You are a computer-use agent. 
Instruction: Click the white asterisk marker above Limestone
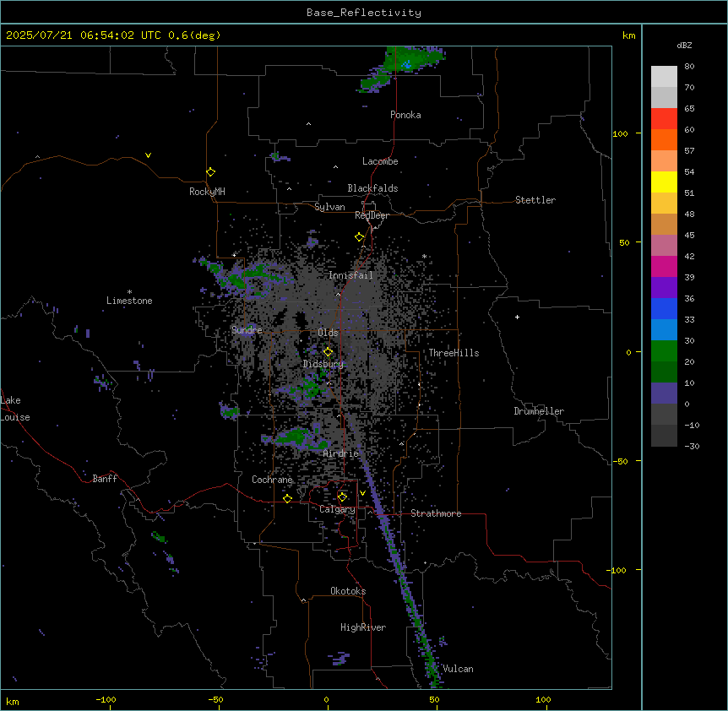tap(129, 292)
